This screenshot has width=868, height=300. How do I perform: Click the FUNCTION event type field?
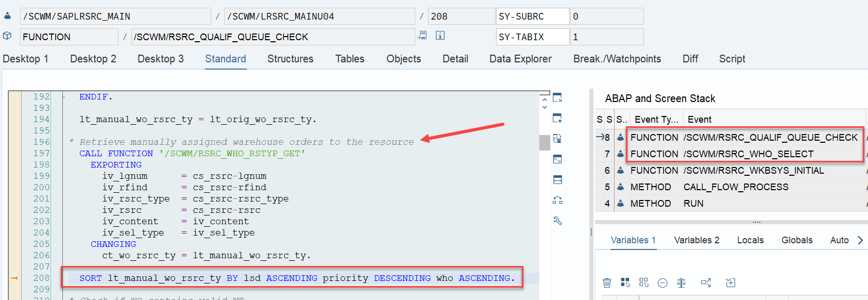point(69,37)
